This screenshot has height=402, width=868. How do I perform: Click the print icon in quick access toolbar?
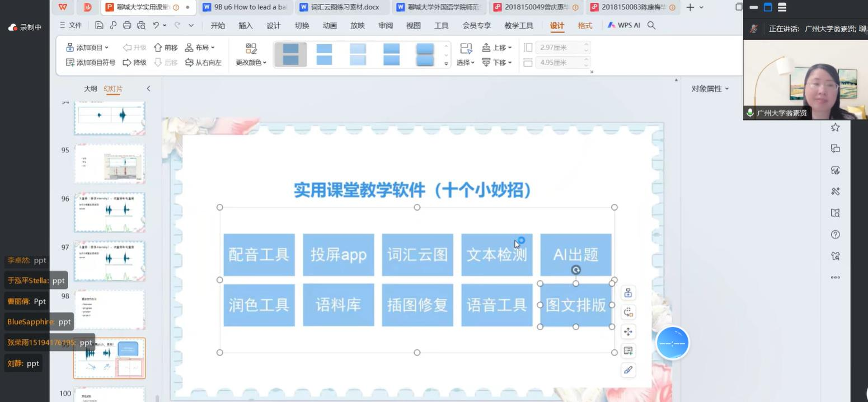click(127, 25)
